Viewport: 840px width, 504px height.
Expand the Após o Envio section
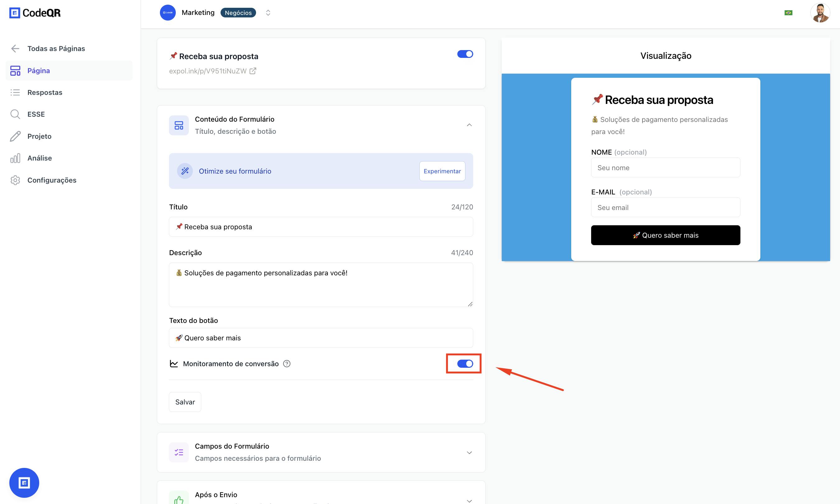(469, 501)
